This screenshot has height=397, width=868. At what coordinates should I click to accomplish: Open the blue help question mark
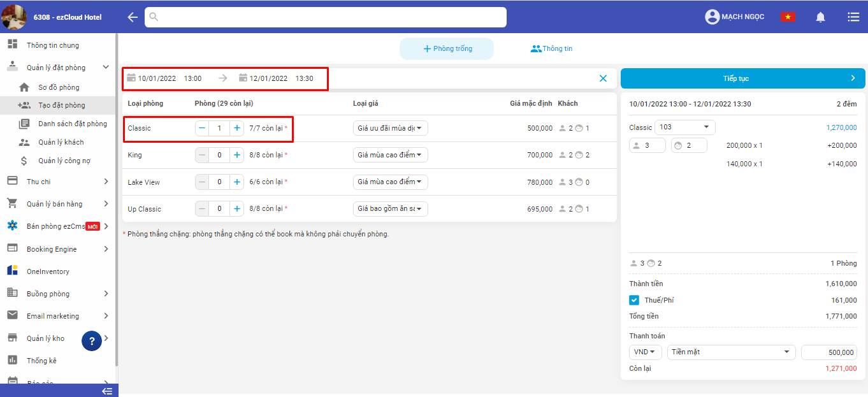[x=92, y=342]
